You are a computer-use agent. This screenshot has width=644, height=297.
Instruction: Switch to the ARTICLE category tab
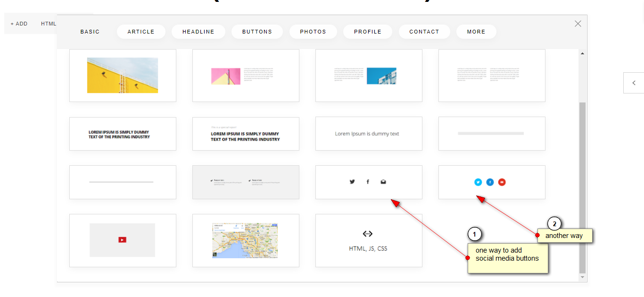pyautogui.click(x=141, y=32)
